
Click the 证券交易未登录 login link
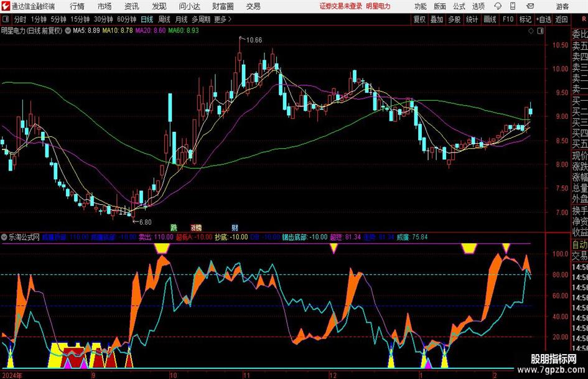click(x=341, y=6)
